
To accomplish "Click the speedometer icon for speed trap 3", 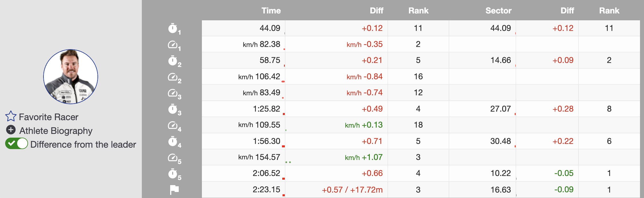I will coord(173,93).
